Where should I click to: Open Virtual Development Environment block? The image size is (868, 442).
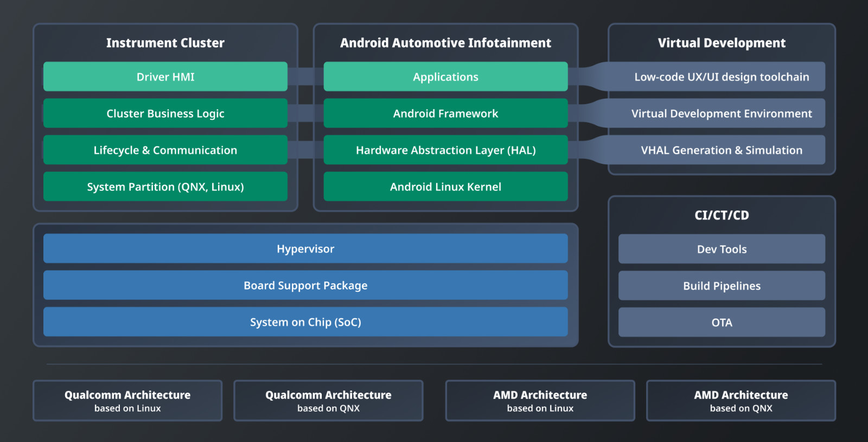pyautogui.click(x=722, y=113)
